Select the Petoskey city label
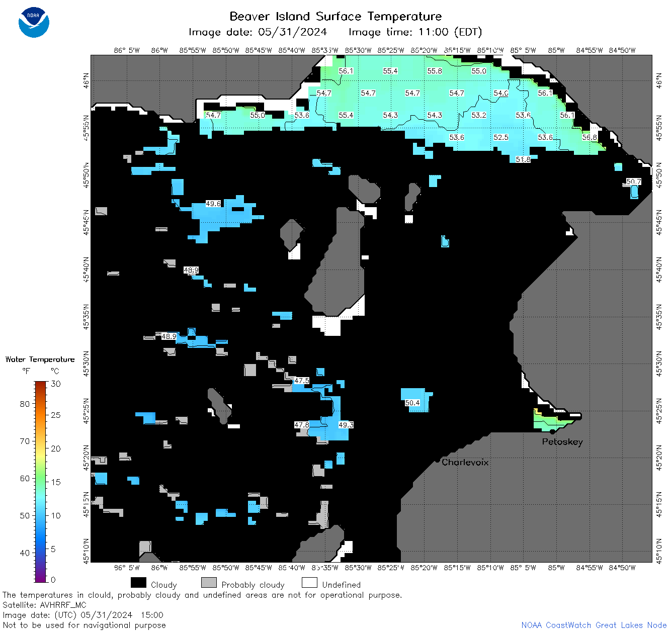Image resolution: width=672 pixels, height=633 pixels. pos(562,442)
